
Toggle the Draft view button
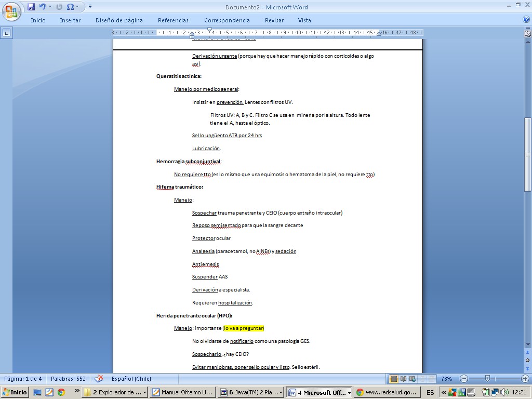[x=431, y=379]
